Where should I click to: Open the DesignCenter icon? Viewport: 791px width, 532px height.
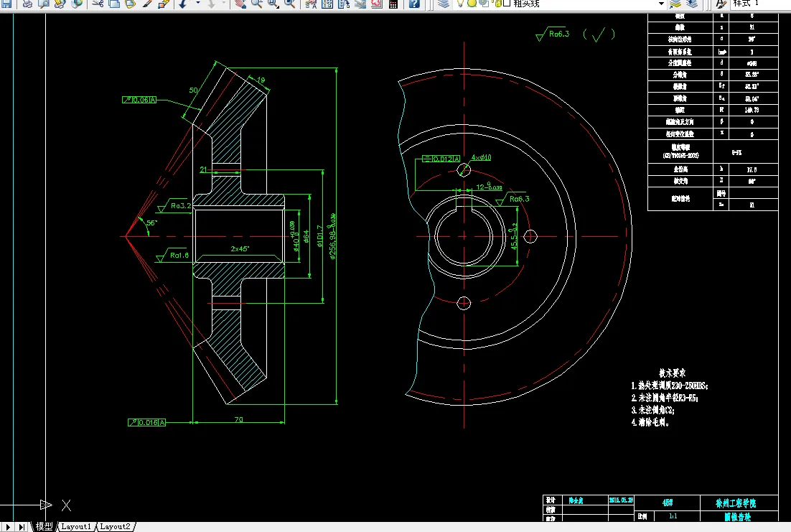[x=327, y=4]
